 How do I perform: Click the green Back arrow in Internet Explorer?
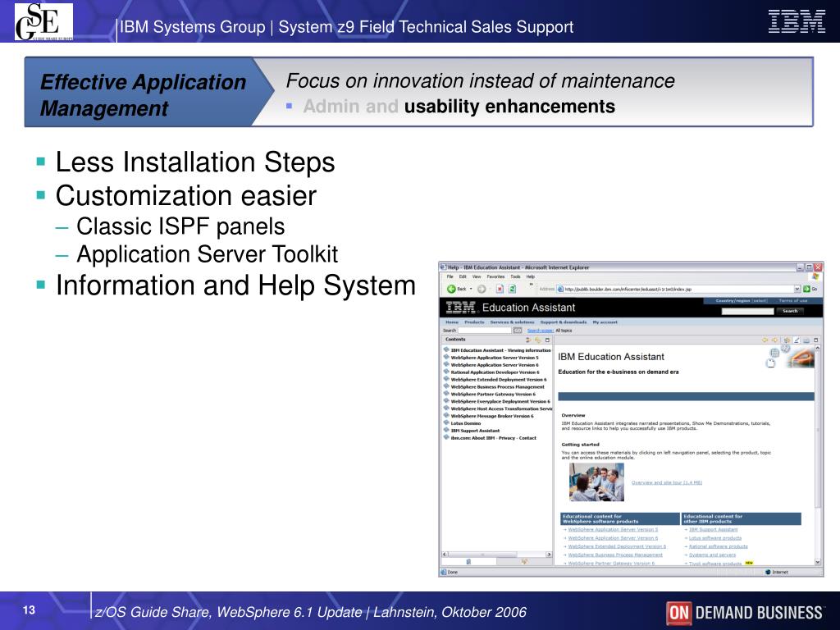tap(451, 289)
